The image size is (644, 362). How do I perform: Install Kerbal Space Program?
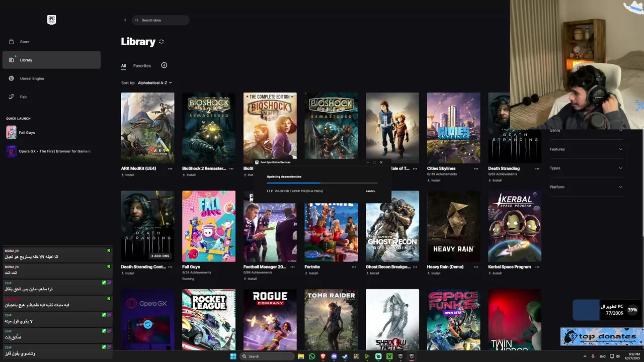coord(495,273)
